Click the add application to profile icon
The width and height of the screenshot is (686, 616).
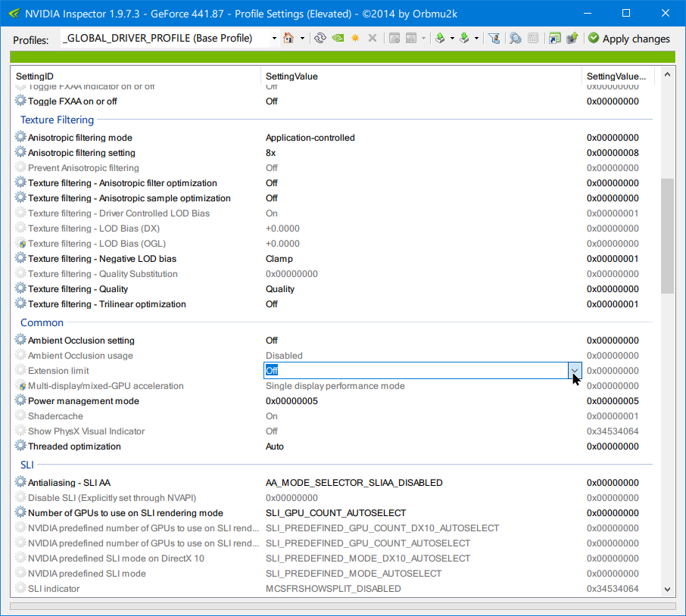(394, 39)
